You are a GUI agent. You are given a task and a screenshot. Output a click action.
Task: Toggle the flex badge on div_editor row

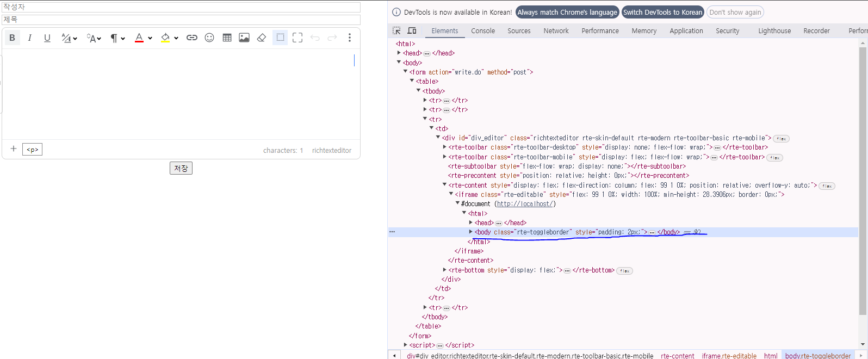point(781,139)
